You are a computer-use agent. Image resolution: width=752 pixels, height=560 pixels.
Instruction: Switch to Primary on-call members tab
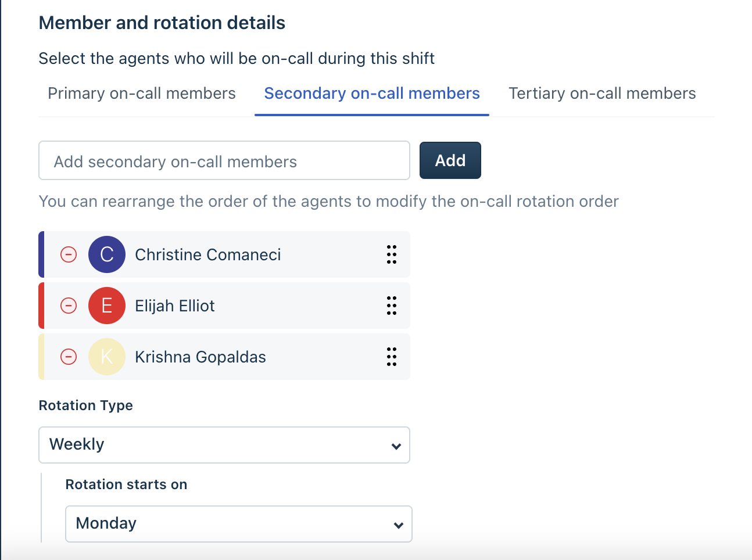point(142,94)
